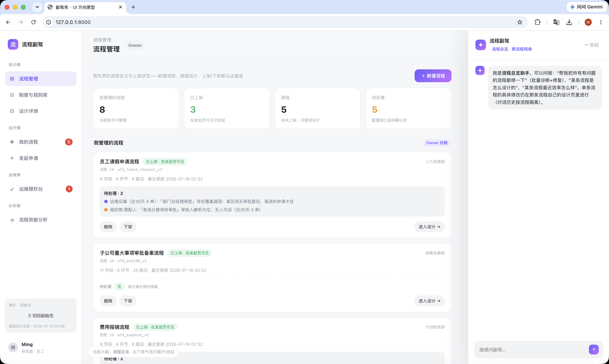Click the 员工请假申请流程 title

(119, 162)
